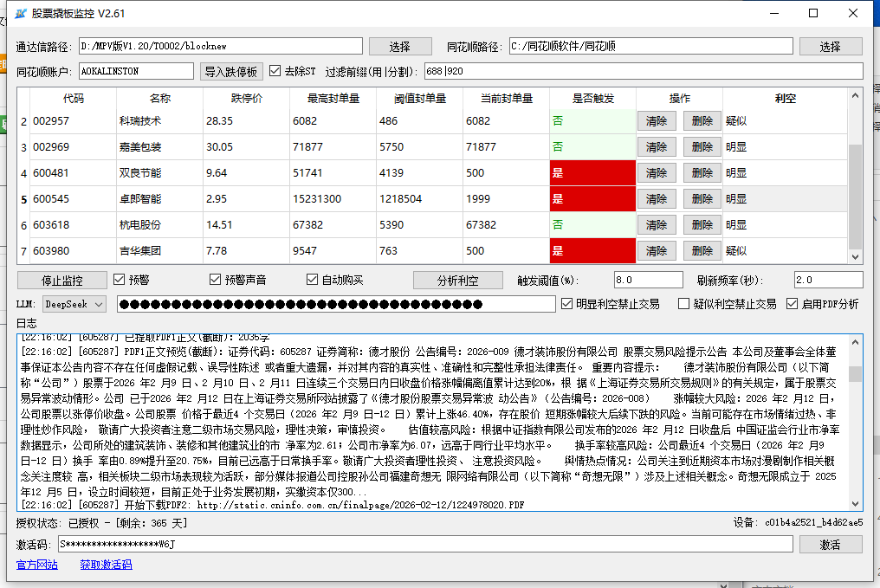Click 选择 beside the 通达信路径 field

pos(400,45)
